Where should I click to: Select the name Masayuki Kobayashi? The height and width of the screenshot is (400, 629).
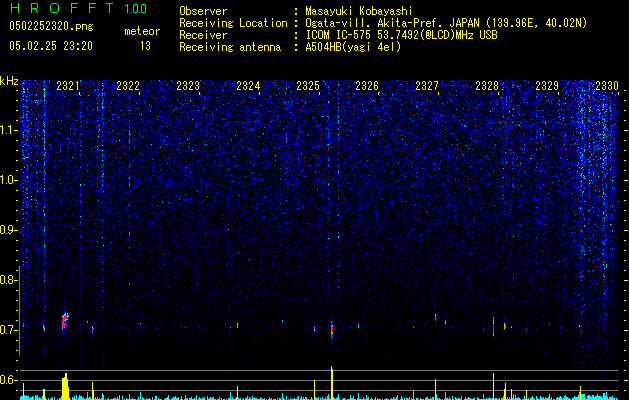pos(359,11)
